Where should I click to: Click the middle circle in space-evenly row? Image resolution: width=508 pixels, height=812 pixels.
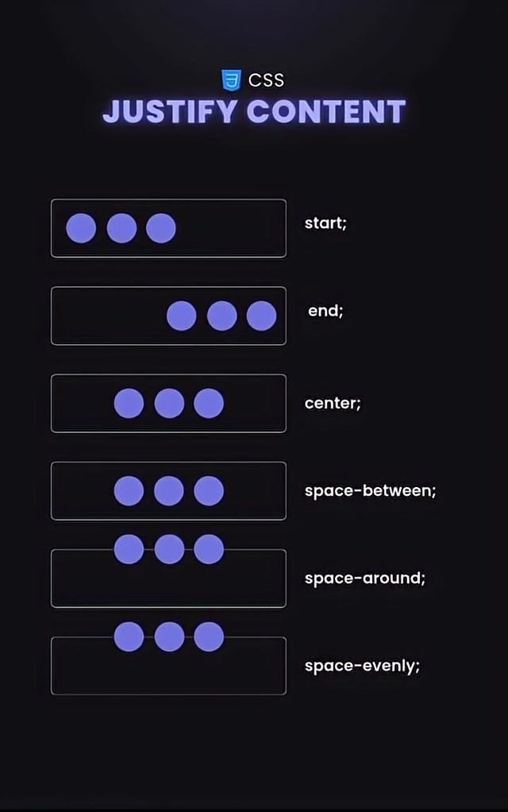click(169, 636)
